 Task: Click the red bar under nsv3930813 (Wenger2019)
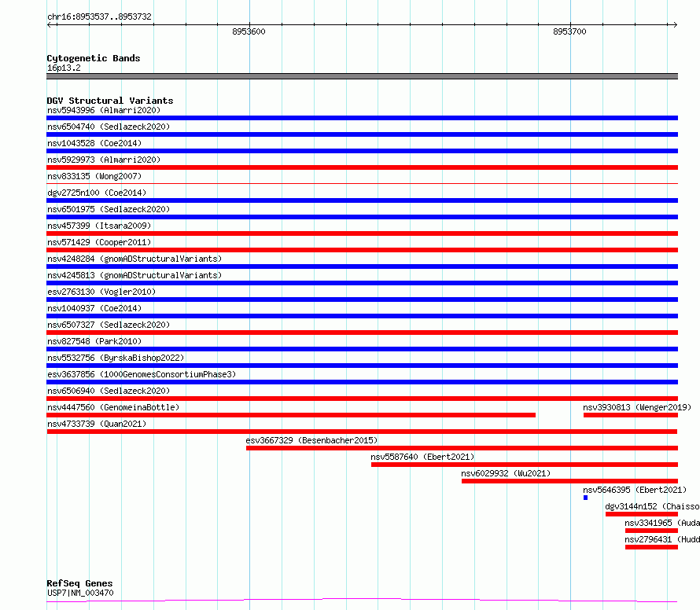631,415
